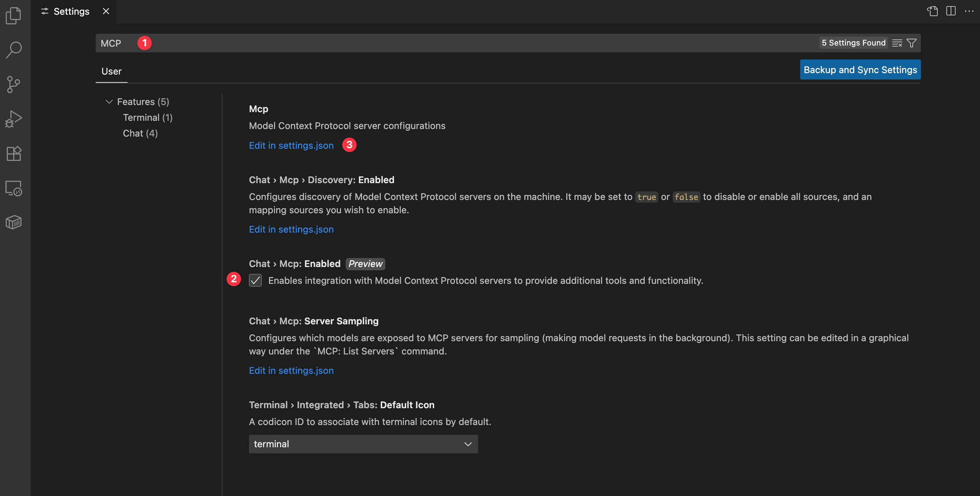Close the Settings tab

pyautogui.click(x=106, y=11)
